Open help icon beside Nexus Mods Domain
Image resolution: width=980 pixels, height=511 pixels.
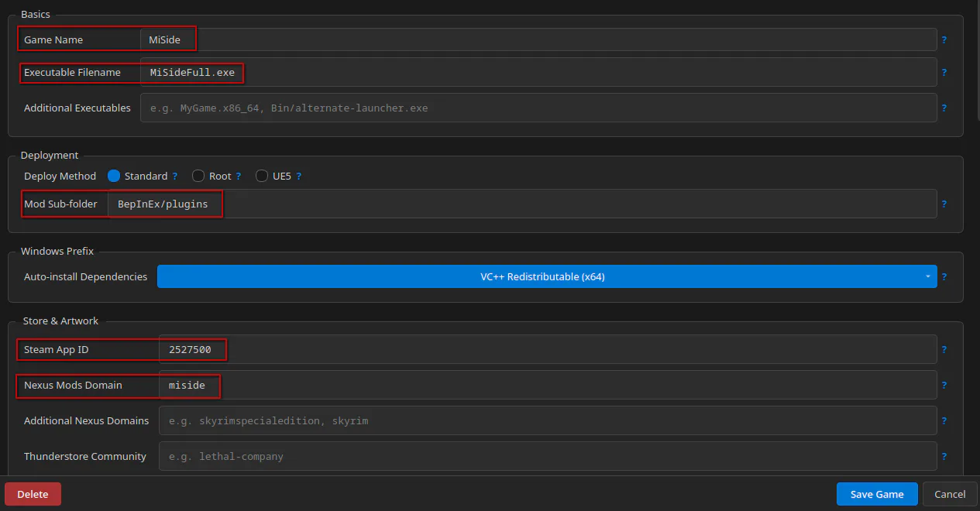(944, 385)
